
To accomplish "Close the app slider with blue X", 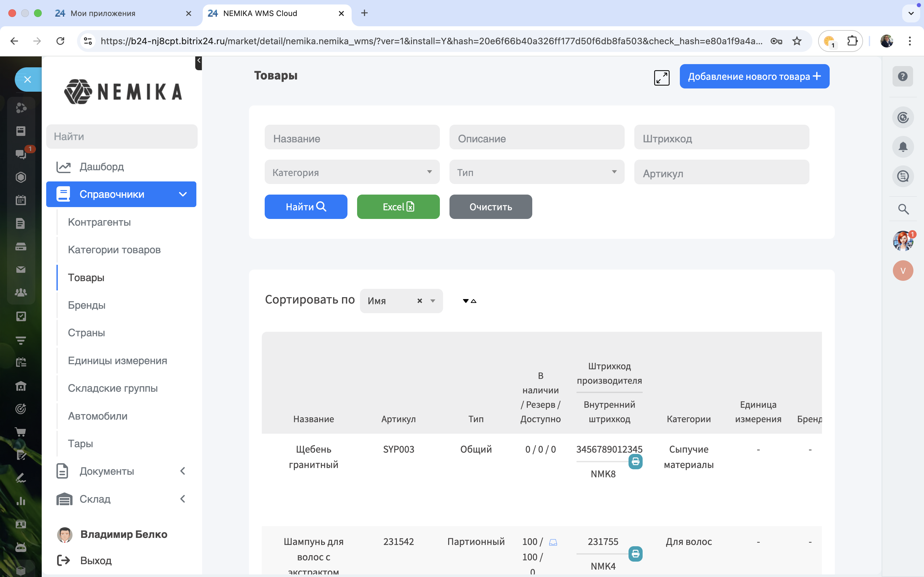I will point(28,79).
